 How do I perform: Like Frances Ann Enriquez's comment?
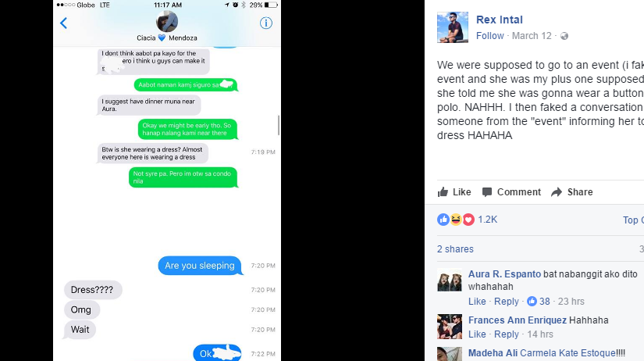coord(477,334)
